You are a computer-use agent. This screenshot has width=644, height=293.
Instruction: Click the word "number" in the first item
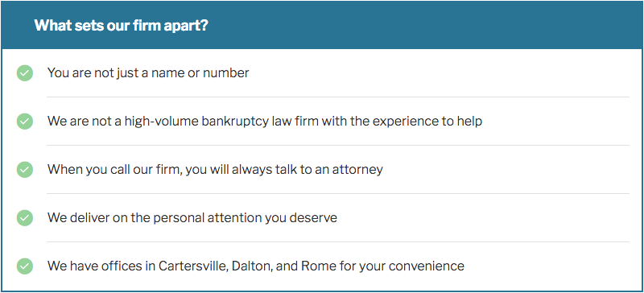point(226,73)
